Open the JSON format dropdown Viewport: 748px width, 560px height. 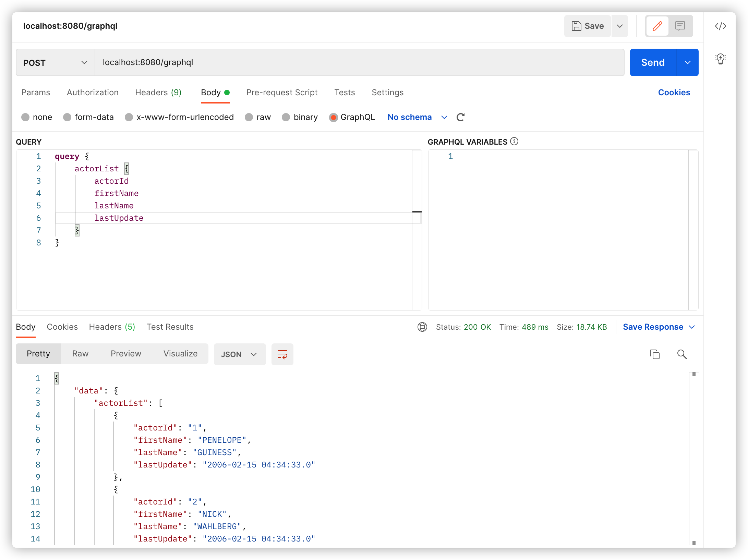pos(239,354)
